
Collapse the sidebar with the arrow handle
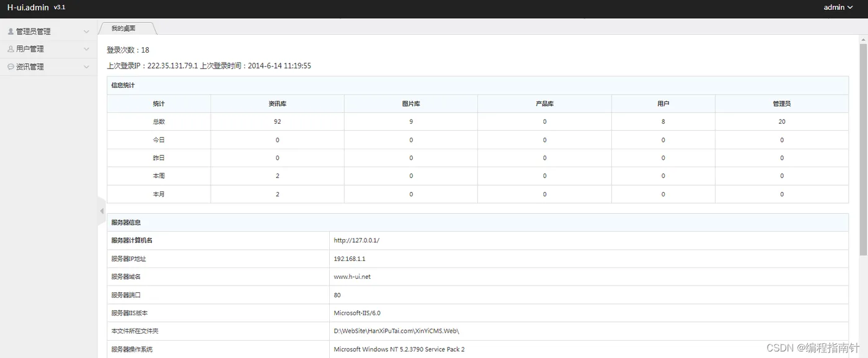(102, 211)
